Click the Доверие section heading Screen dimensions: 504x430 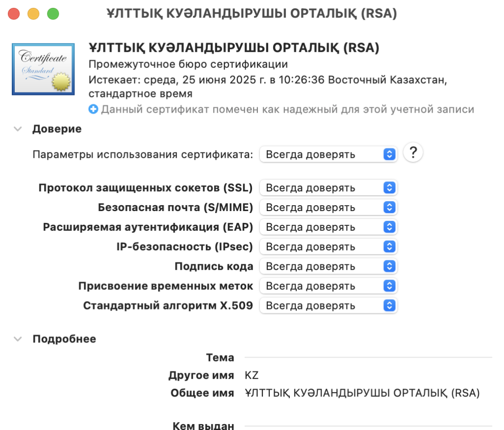pyautogui.click(x=57, y=129)
